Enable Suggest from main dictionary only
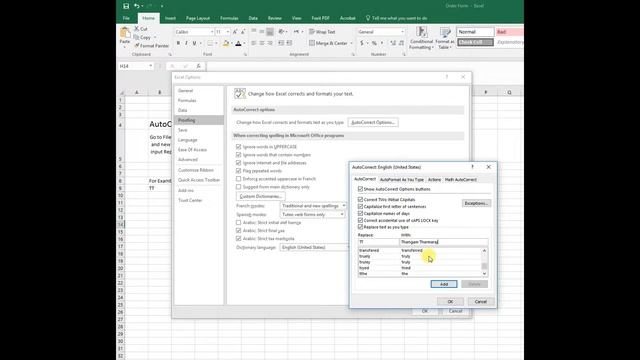This screenshot has width=640, height=360. (x=238, y=187)
